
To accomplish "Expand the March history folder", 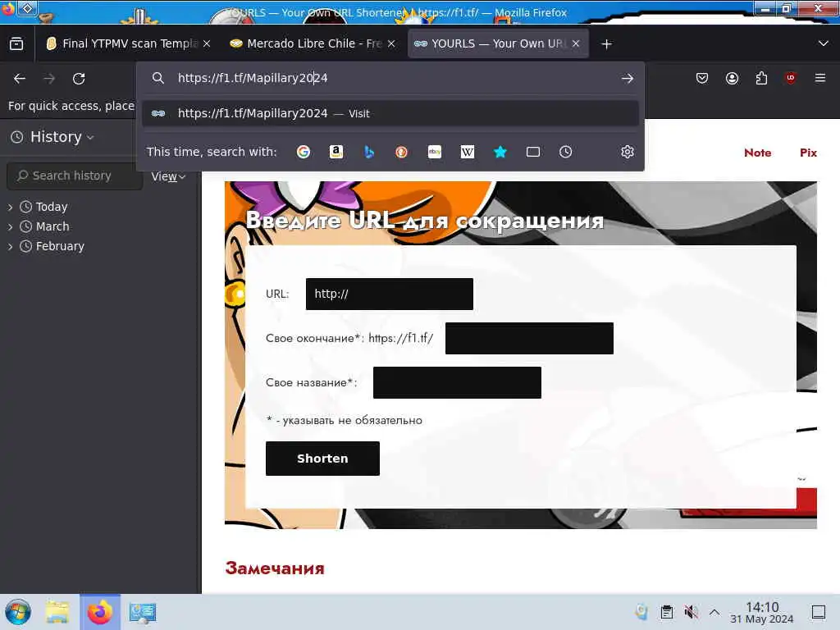I will pos(10,227).
